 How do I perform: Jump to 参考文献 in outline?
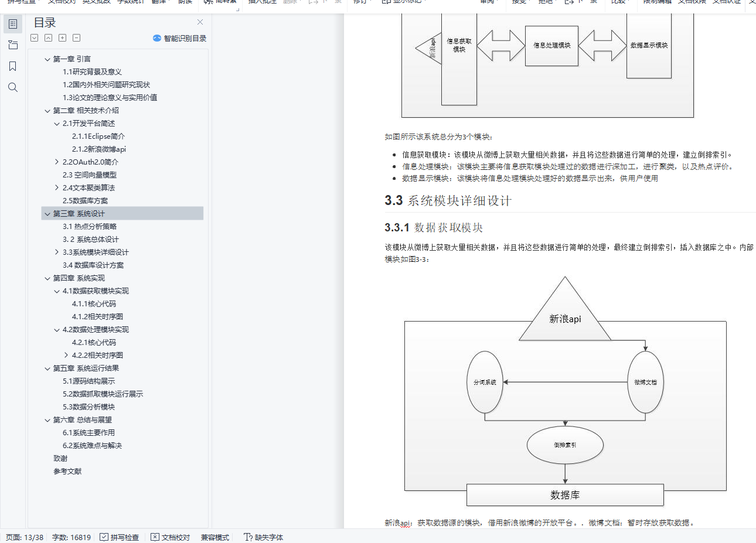click(67, 472)
